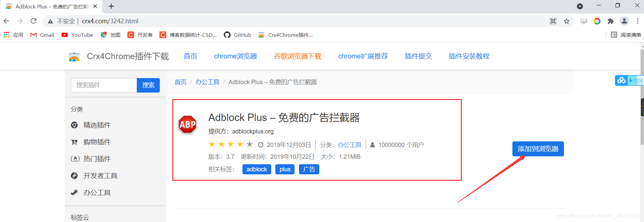
Task: Click the Crx4Chrome site logo
Action: click(74, 56)
